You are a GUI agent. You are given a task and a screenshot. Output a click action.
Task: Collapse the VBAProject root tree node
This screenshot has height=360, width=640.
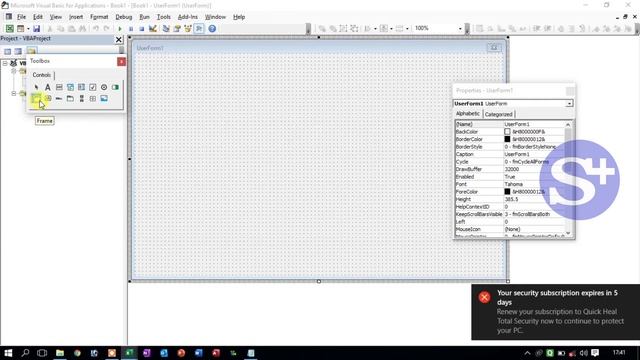(x=5, y=63)
